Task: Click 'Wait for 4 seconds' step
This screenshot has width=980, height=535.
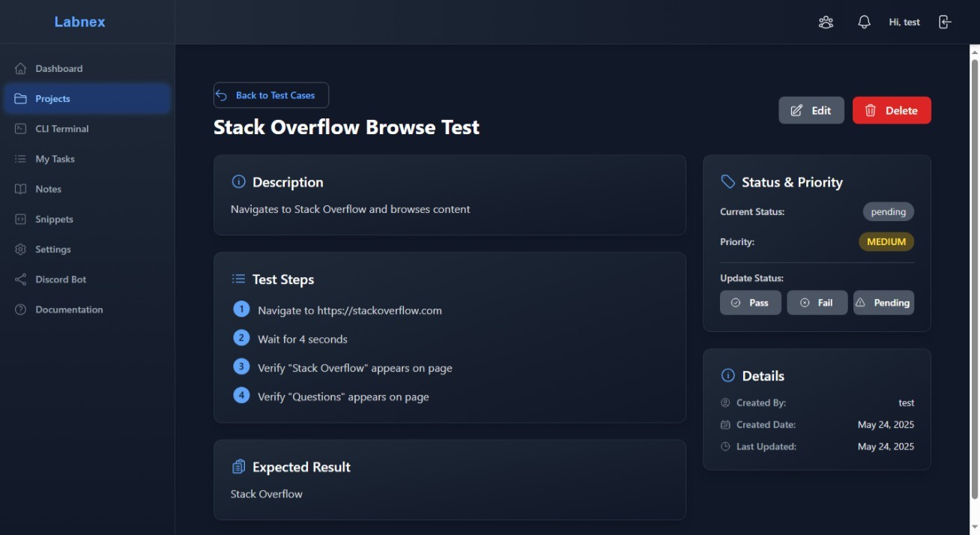Action: pos(303,339)
